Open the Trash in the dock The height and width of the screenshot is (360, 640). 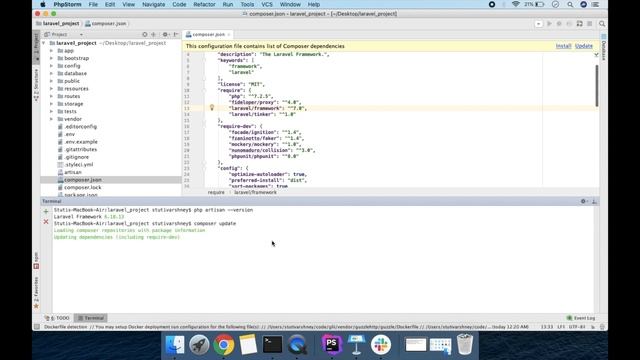pyautogui.click(x=465, y=345)
